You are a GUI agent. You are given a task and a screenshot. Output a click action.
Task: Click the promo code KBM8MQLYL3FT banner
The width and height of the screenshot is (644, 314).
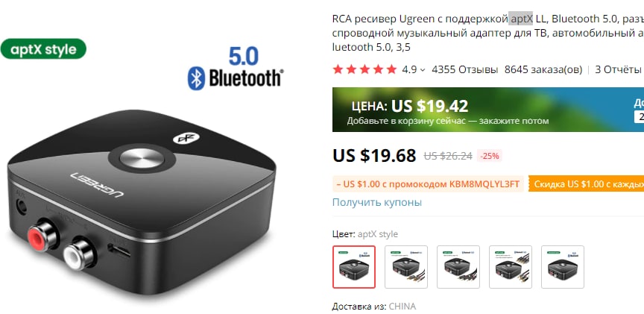pyautogui.click(x=429, y=183)
